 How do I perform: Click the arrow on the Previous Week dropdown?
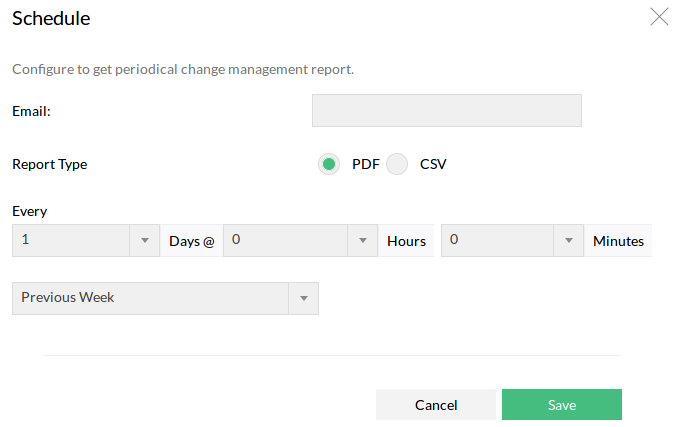(303, 298)
